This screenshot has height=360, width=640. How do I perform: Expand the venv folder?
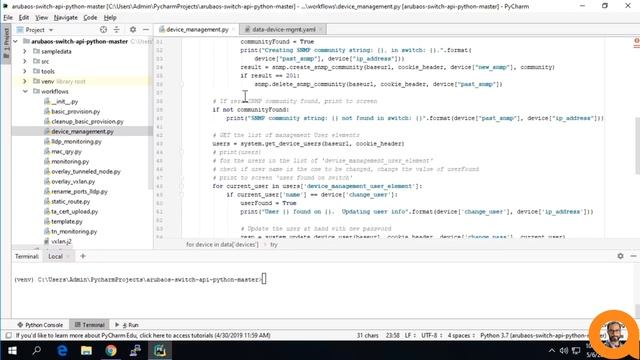coord(24,81)
